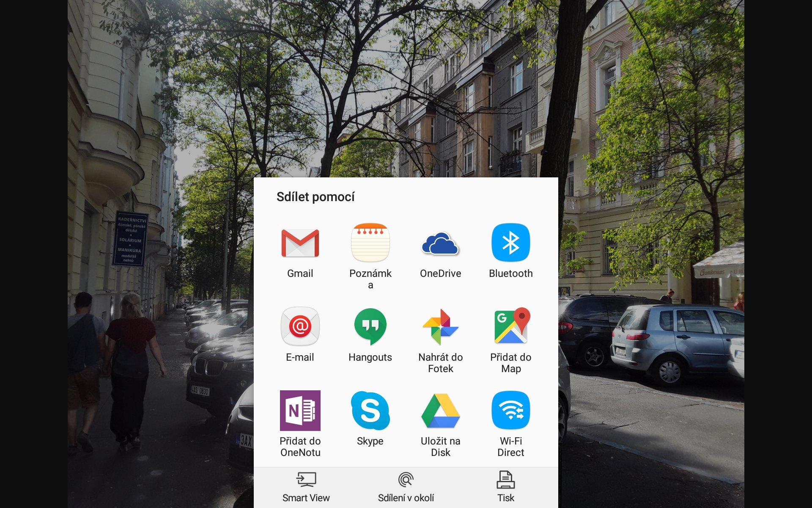Tap the Bluetooth label text

511,273
